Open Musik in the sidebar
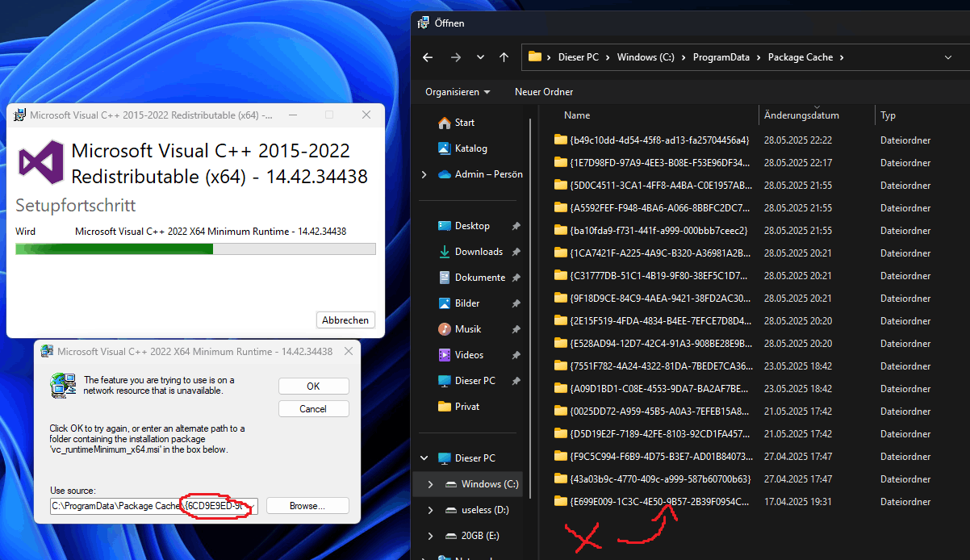Image resolution: width=970 pixels, height=560 pixels. (468, 329)
